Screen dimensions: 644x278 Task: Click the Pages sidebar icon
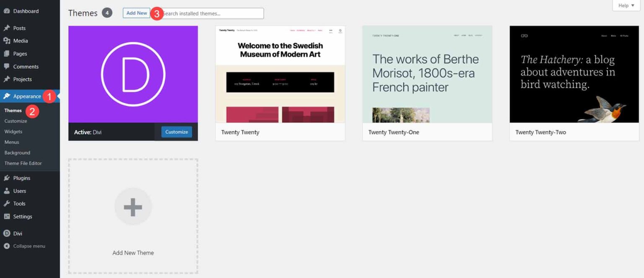point(7,53)
